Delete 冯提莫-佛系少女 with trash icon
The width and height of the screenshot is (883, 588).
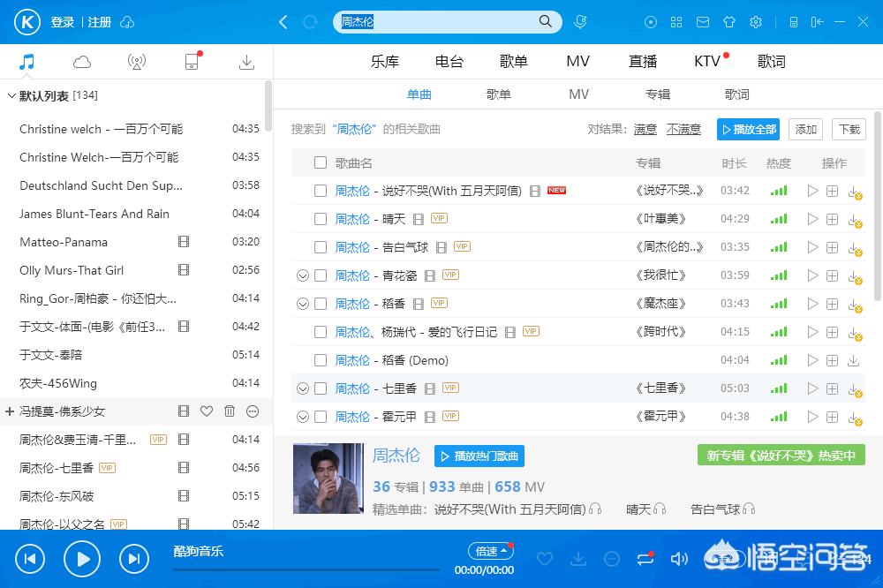(230, 411)
